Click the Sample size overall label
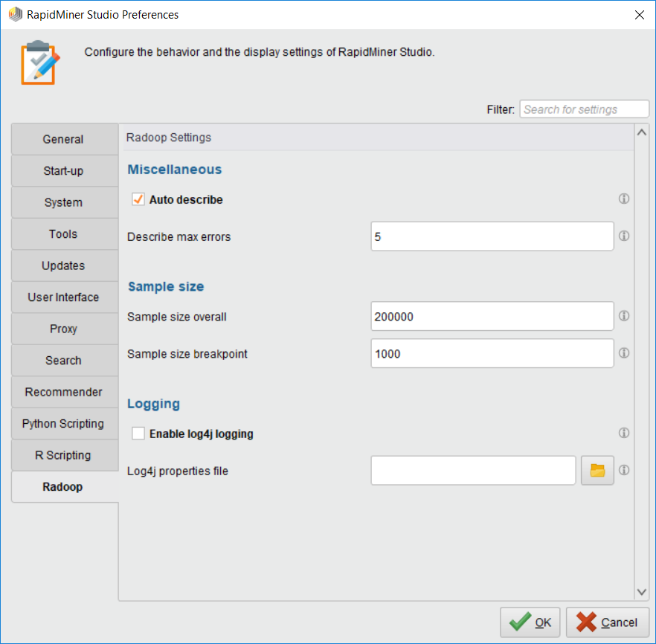 [x=176, y=317]
